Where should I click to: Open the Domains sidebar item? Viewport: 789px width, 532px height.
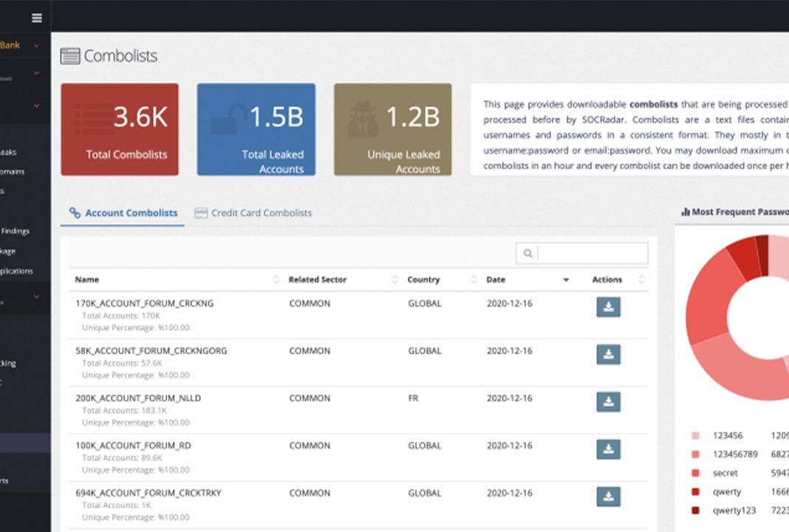(x=13, y=171)
